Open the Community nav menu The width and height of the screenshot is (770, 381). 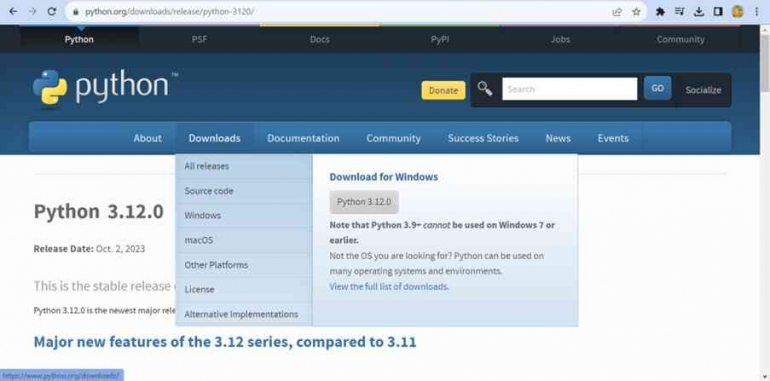click(x=393, y=138)
